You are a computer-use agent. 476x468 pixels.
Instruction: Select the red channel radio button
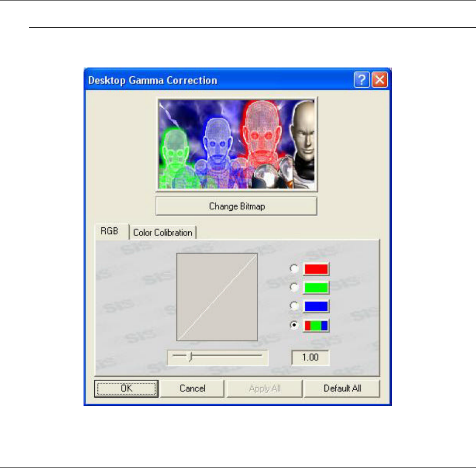coord(294,269)
